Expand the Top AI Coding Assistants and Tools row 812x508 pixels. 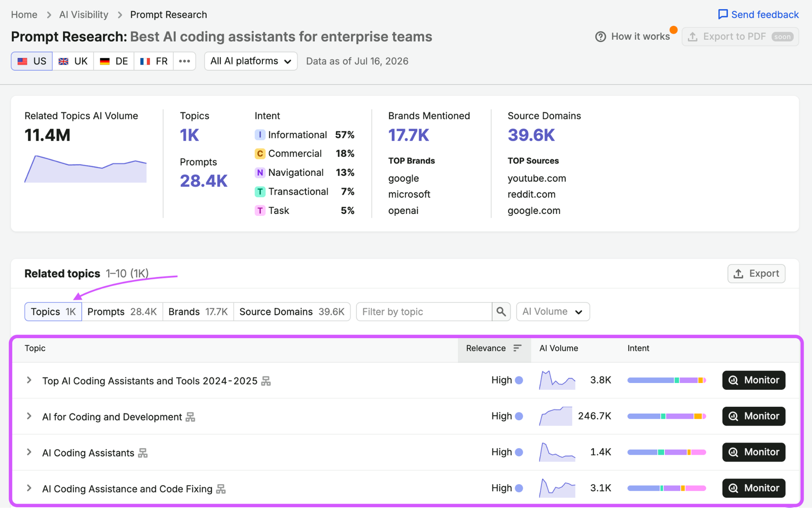[x=29, y=380]
